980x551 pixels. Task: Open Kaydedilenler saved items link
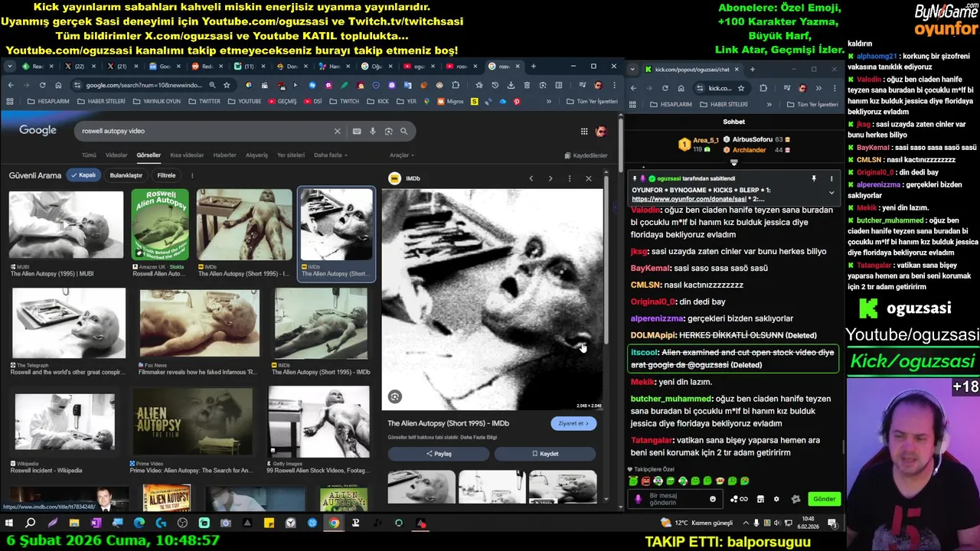tap(586, 155)
